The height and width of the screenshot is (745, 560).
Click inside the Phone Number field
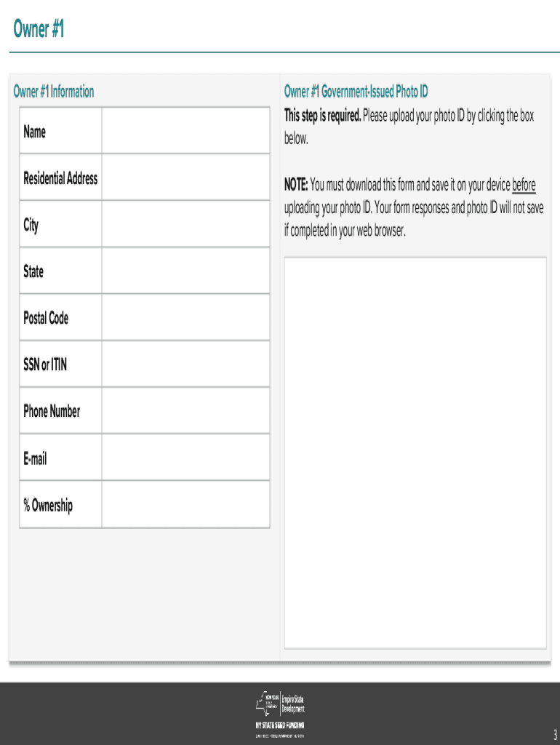tap(185, 410)
